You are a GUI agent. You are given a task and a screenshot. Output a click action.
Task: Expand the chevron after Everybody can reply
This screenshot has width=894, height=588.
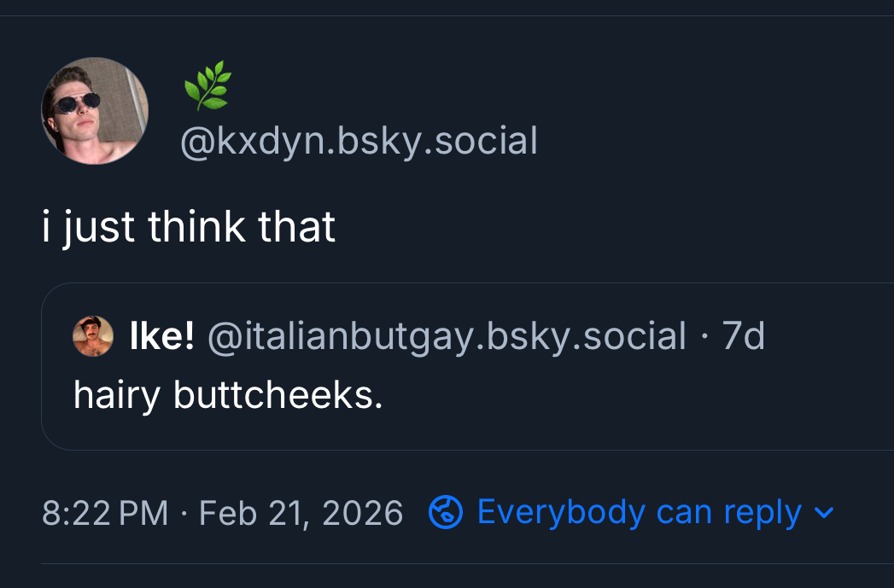(824, 513)
